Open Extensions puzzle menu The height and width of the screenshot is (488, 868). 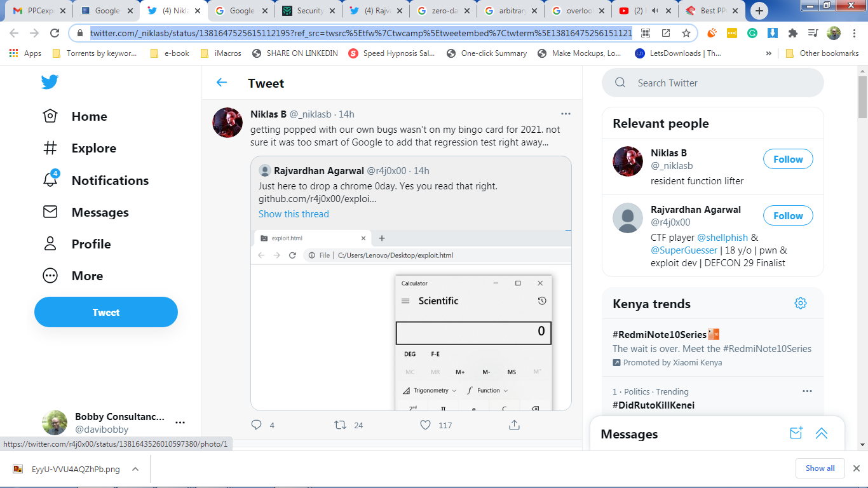(x=793, y=33)
